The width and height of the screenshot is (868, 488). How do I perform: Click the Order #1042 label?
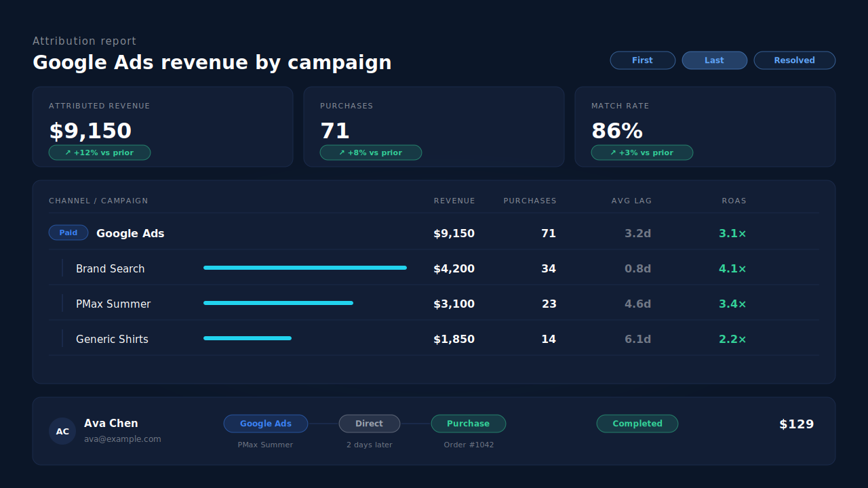pyautogui.click(x=469, y=445)
